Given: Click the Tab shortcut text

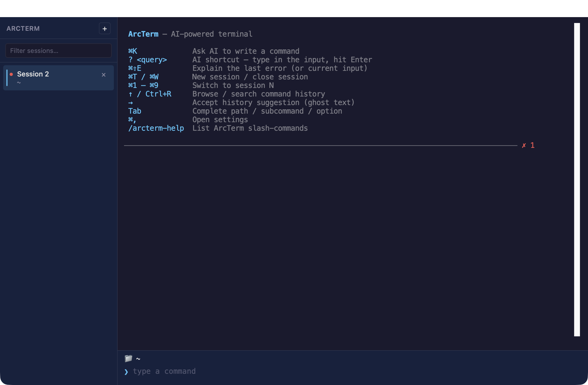Looking at the screenshot, I should pyautogui.click(x=135, y=111).
